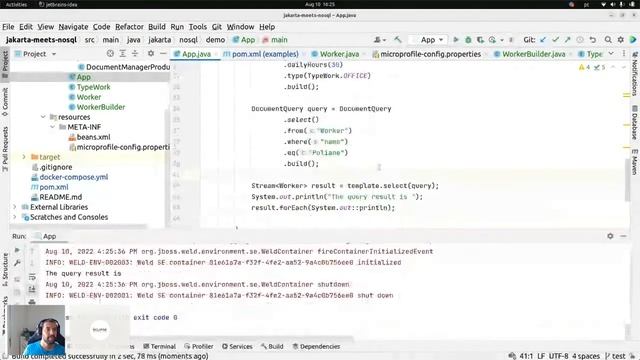Screen dimensions: 640x360
Task: Click the App tab in Run panel
Action: tap(46, 236)
